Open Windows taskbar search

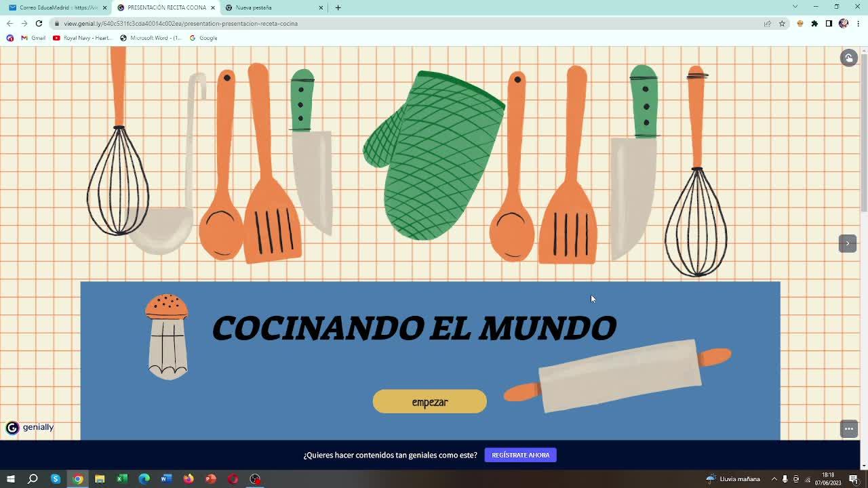point(33,479)
